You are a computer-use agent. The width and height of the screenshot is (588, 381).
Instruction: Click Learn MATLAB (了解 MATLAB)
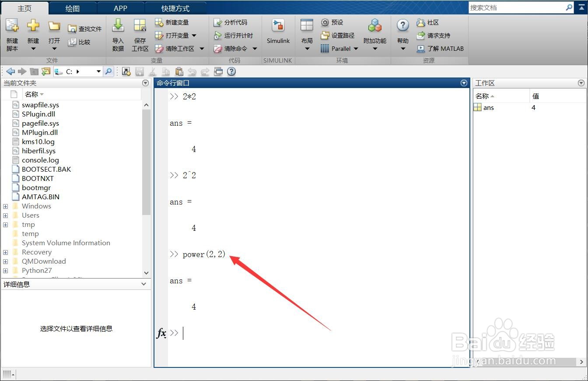pyautogui.click(x=440, y=49)
